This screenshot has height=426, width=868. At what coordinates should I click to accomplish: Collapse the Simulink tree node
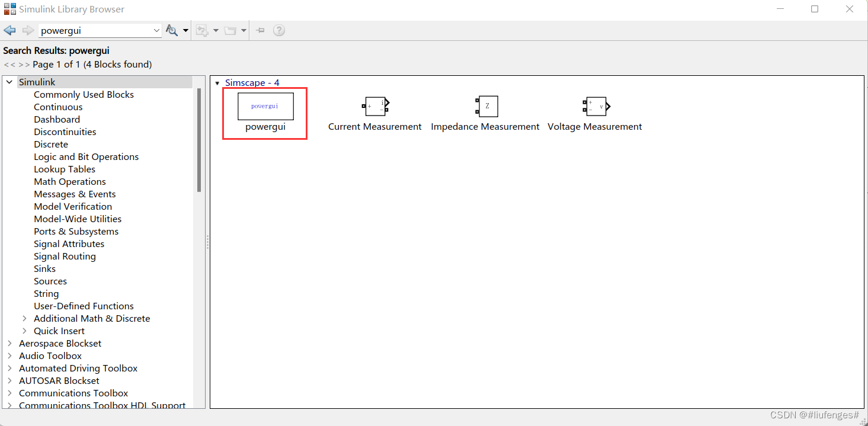tap(9, 82)
